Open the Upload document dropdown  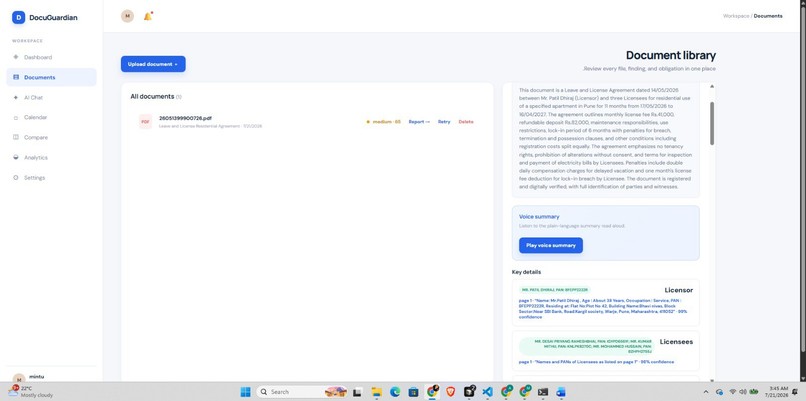pyautogui.click(x=153, y=64)
